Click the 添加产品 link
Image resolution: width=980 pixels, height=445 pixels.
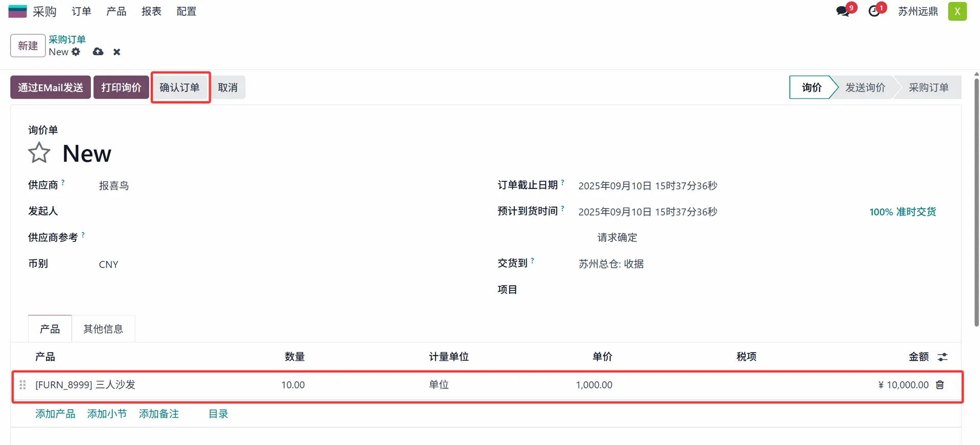(55, 414)
